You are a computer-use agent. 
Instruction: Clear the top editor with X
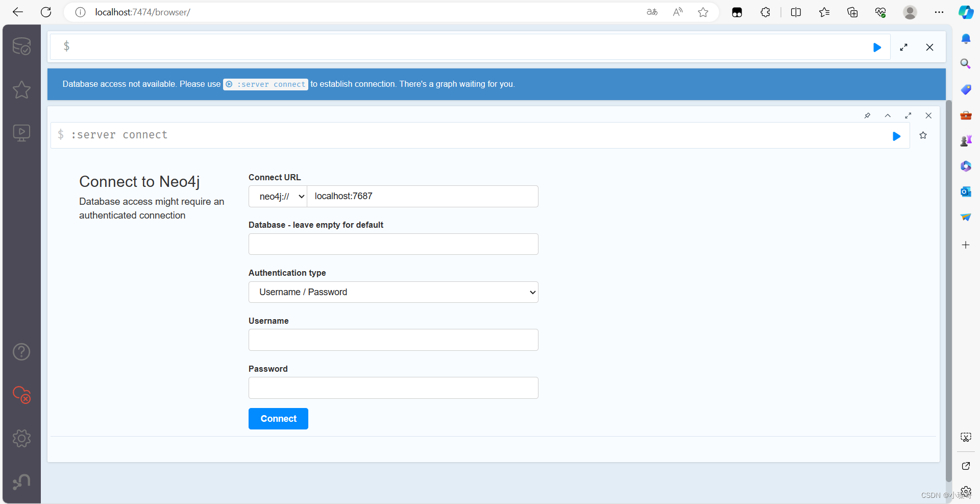pos(929,47)
